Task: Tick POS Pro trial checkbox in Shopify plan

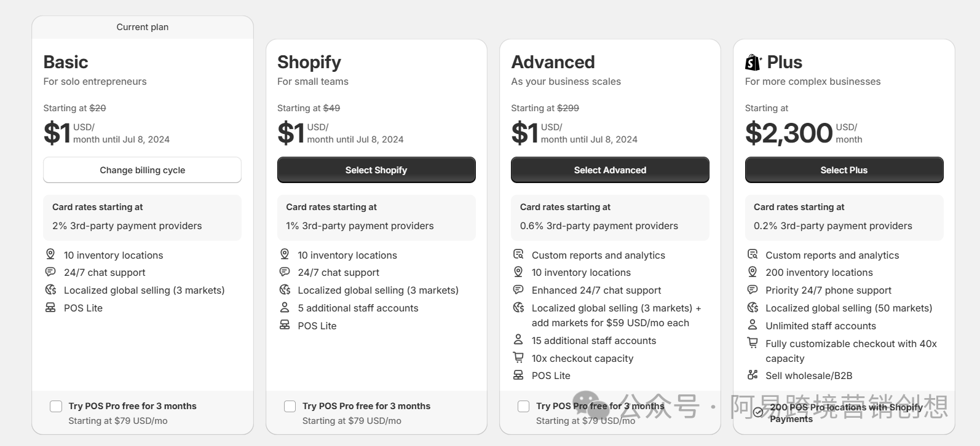Action: (290, 406)
